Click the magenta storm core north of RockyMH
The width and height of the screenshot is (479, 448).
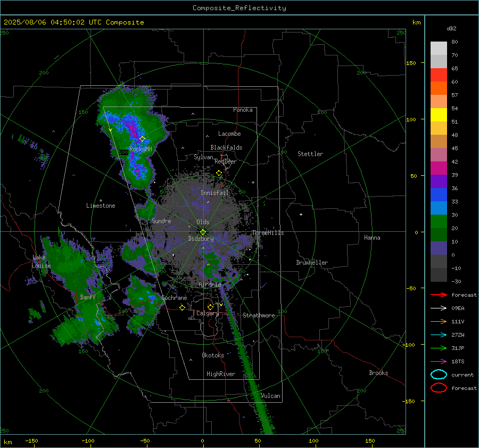[x=133, y=129]
